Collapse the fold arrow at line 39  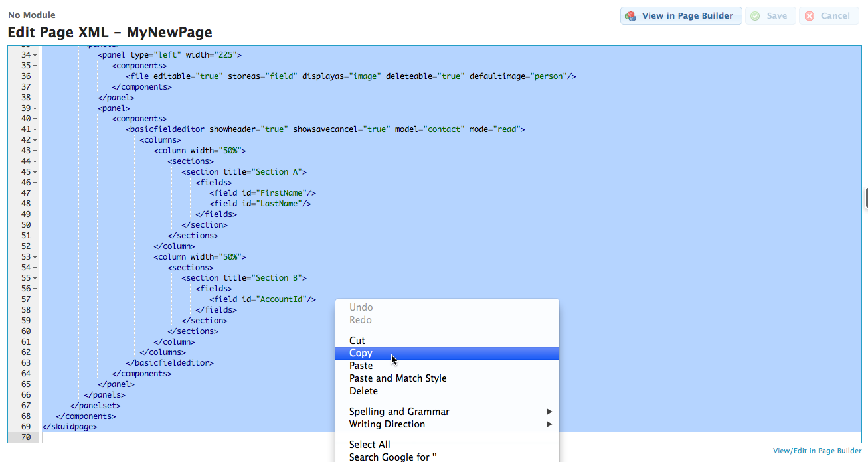pyautogui.click(x=35, y=108)
